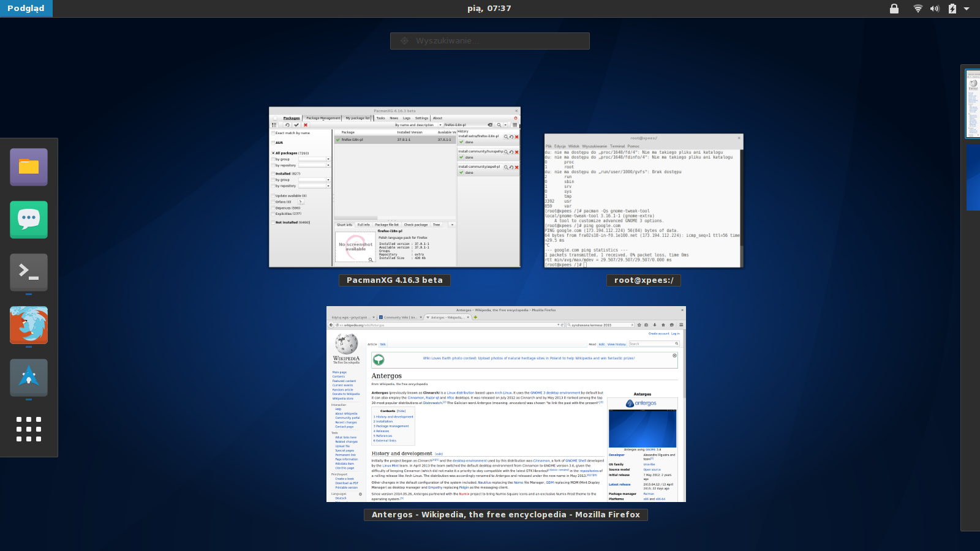Open the Terminal icon in the dash
Screen dimensions: 980x551
(29, 272)
